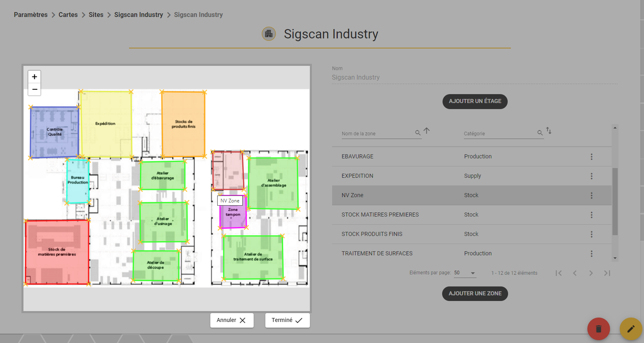Screen dimensions: 644x343
Task: Open the elements per page dropdown
Action: click(x=465, y=273)
